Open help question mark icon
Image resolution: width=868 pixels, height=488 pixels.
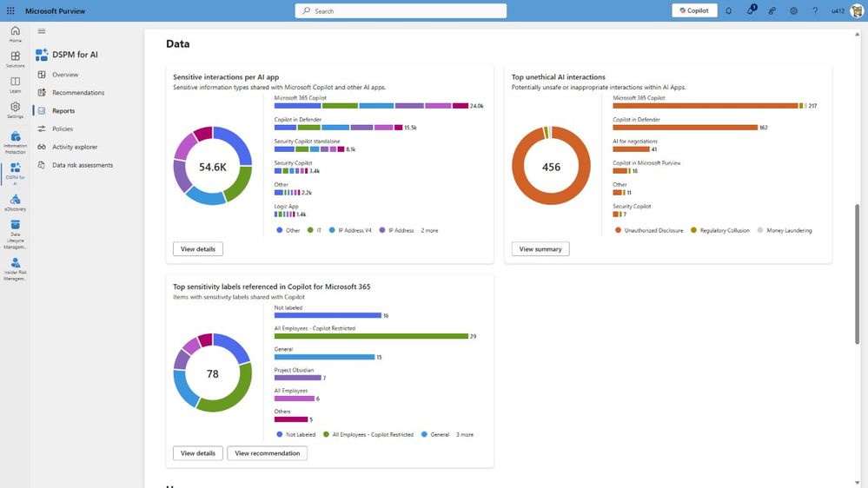815,10
